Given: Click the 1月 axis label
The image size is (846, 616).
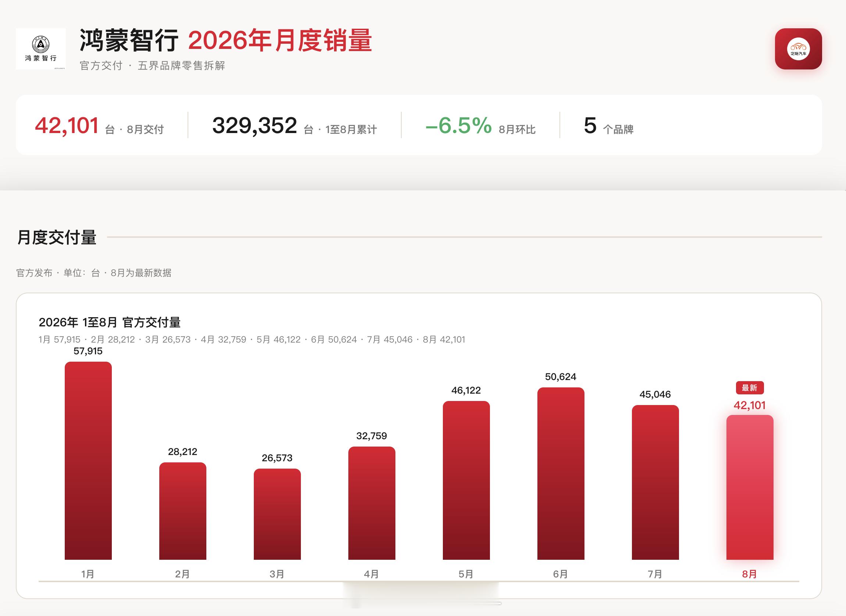Looking at the screenshot, I should pos(88,574).
